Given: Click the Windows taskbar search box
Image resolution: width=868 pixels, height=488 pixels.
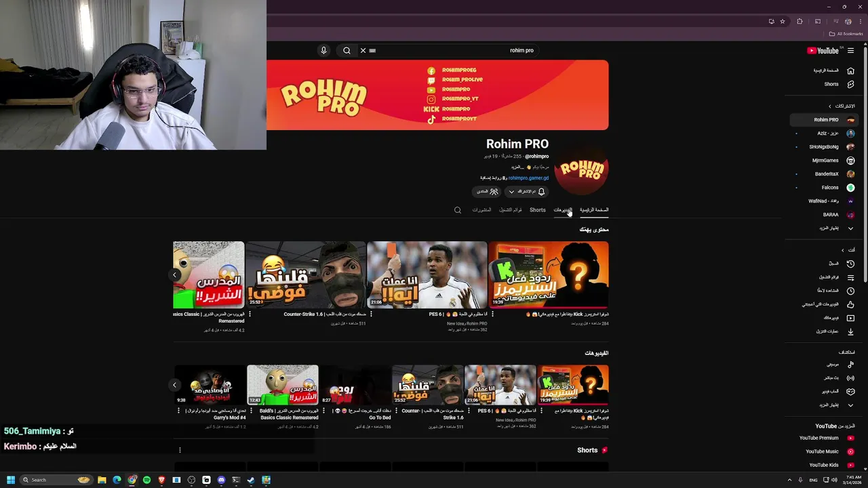Looking at the screenshot, I should tap(56, 480).
